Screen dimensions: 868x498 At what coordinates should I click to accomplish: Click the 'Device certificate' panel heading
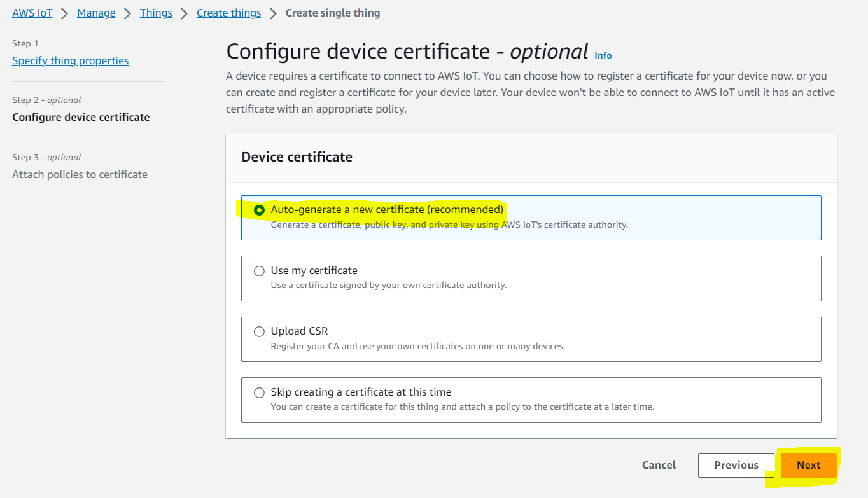click(297, 156)
